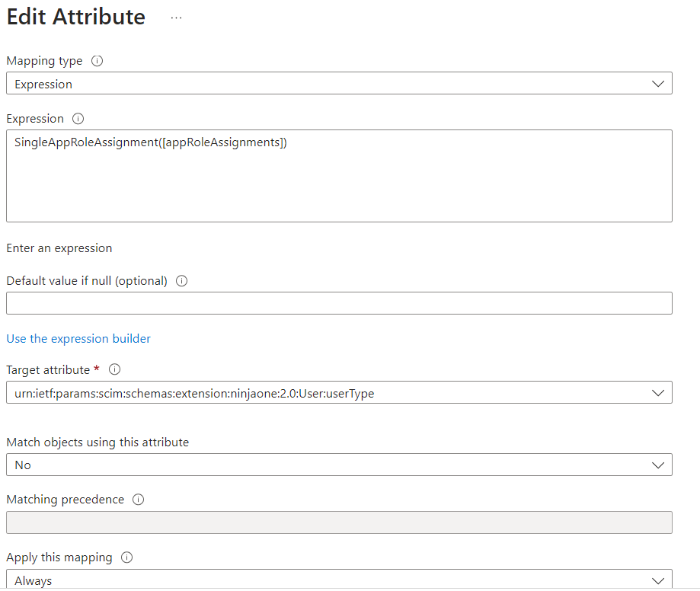This screenshot has height=591, width=700.
Task: Click info icon next to Apply this mapping
Action: coord(126,557)
